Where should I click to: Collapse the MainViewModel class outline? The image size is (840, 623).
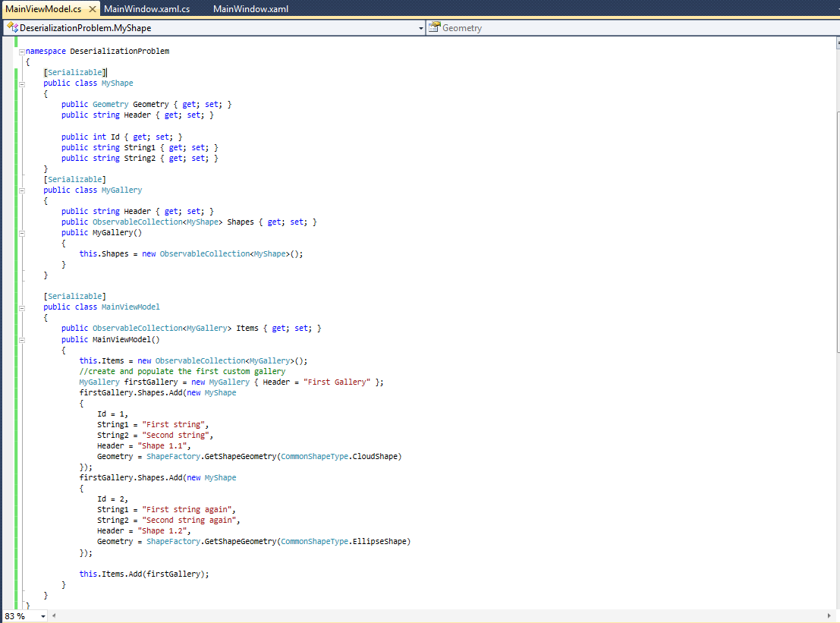point(22,307)
